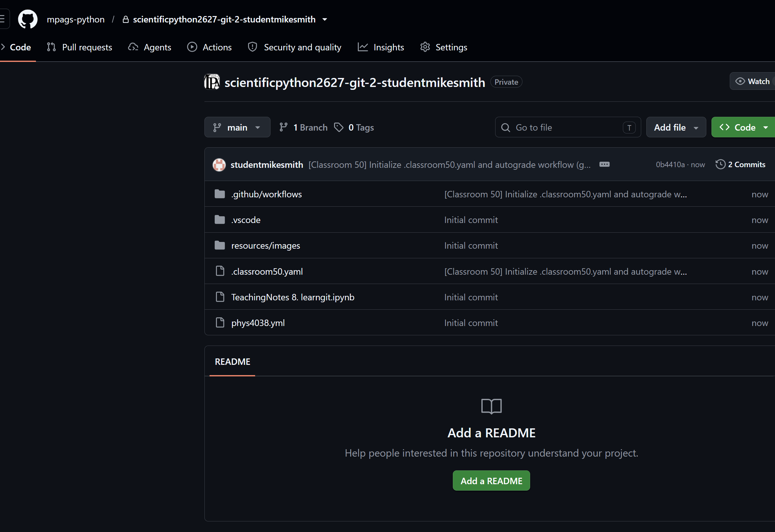The height and width of the screenshot is (532, 775).
Task: Click the .classroom50.yaml file icon
Action: tap(220, 271)
